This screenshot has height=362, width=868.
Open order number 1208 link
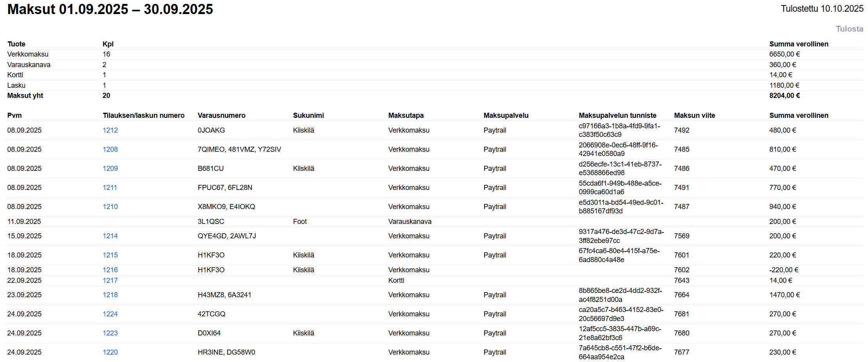point(110,149)
